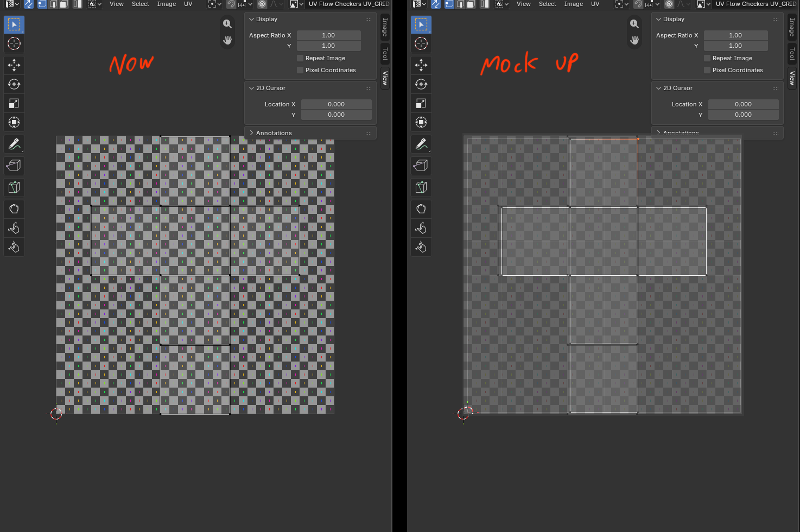Enable Repeat Image in left editor
This screenshot has height=532, width=800.
[x=300, y=58]
